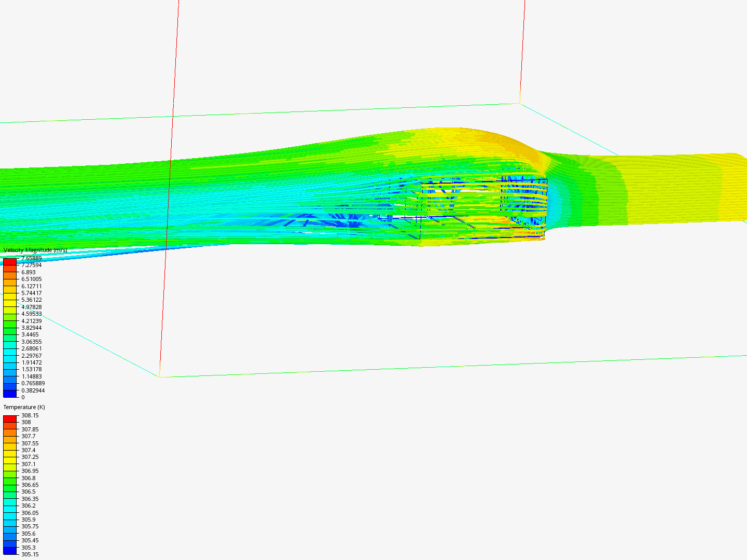Click the 305.9 temperature legend label
Screen dimensions: 747x560
(x=28, y=520)
